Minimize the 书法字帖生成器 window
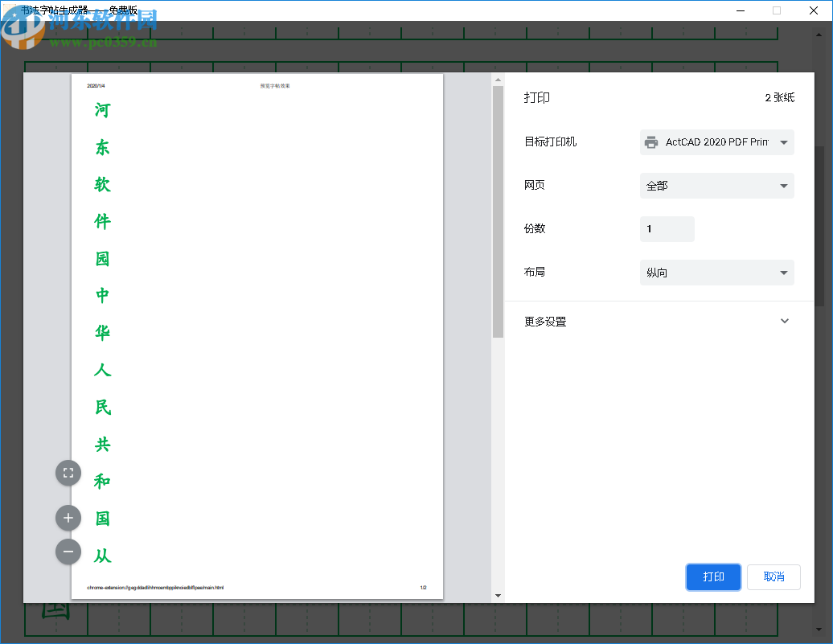 741,10
